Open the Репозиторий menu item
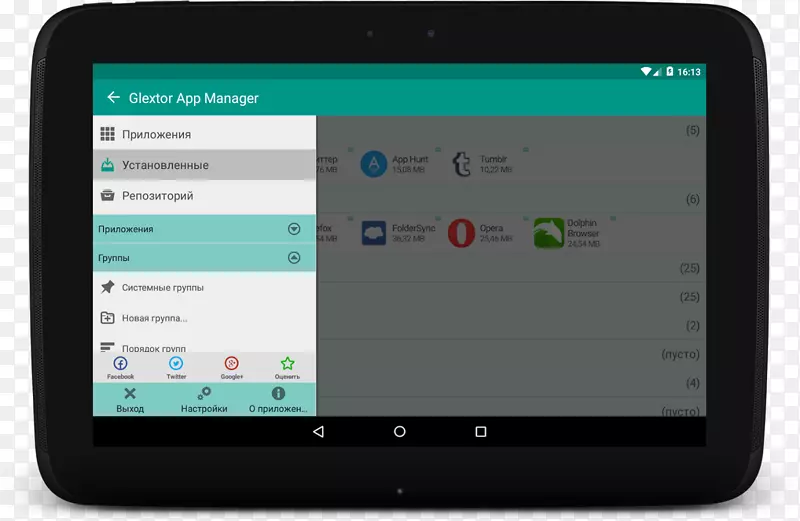Screen dimensions: 800x521 click(x=204, y=195)
